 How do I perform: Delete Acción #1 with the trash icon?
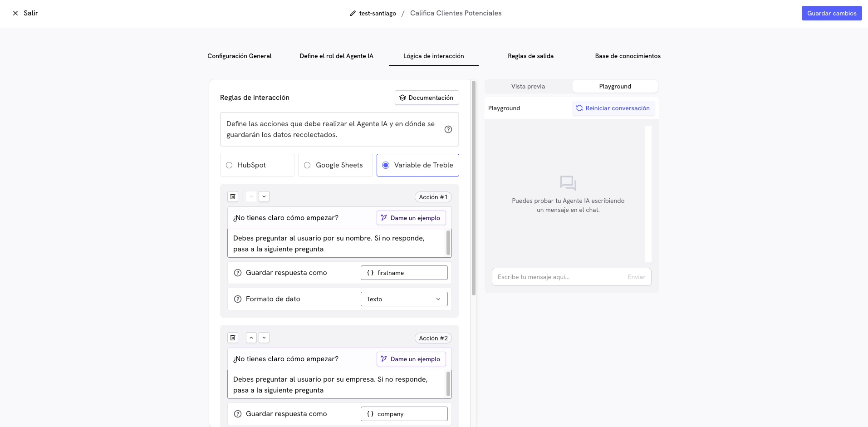pyautogui.click(x=233, y=196)
